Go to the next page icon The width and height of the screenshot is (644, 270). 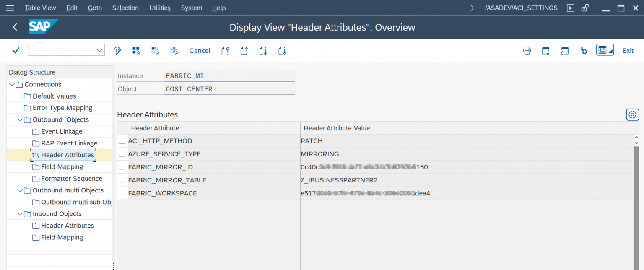263,51
